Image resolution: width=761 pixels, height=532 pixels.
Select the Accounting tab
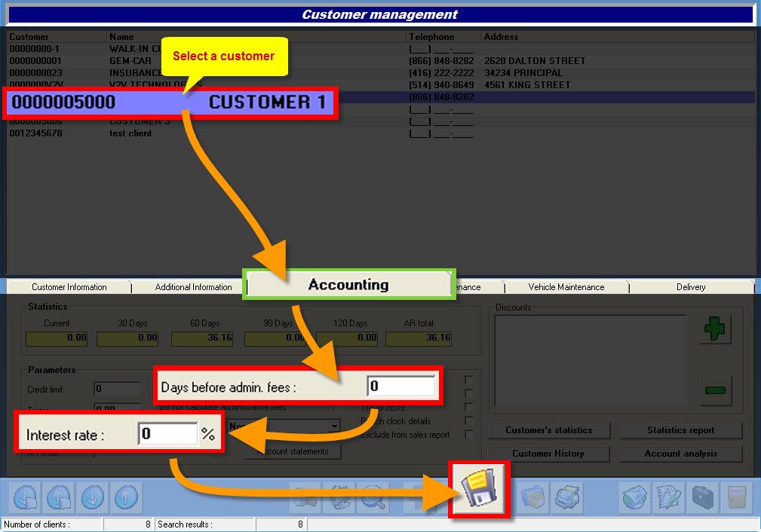pyautogui.click(x=348, y=284)
